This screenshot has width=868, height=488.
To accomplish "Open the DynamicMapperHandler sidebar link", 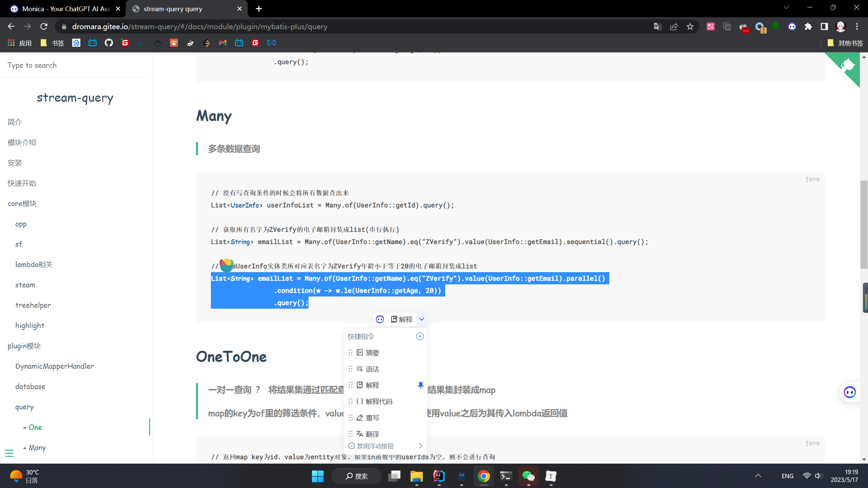I will click(54, 366).
